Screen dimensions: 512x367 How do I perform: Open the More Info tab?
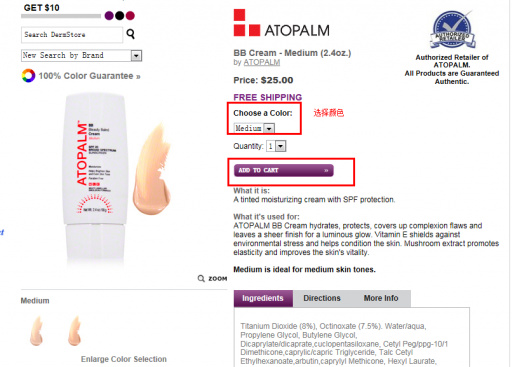(x=381, y=298)
